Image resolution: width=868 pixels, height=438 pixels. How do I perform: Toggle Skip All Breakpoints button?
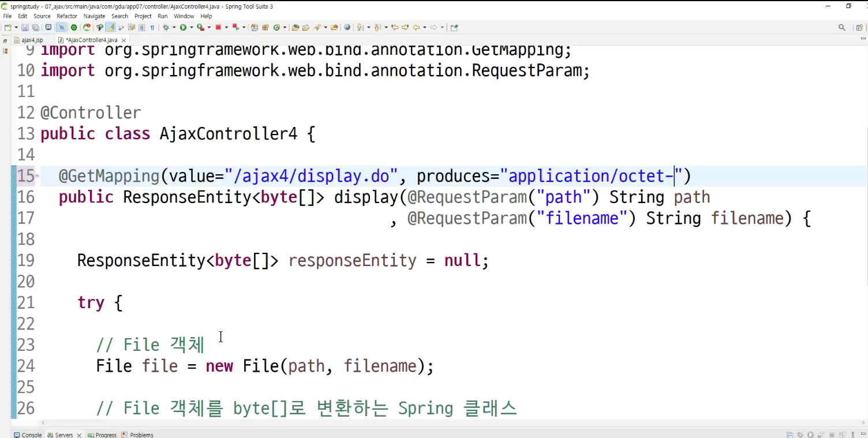[61, 27]
